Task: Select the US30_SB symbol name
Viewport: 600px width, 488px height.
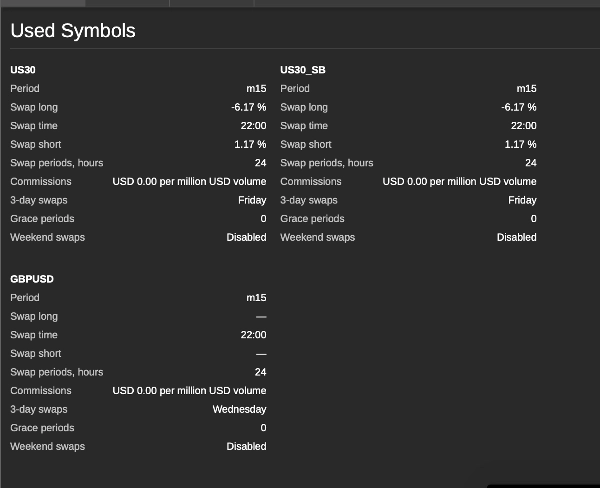Action: [x=303, y=70]
